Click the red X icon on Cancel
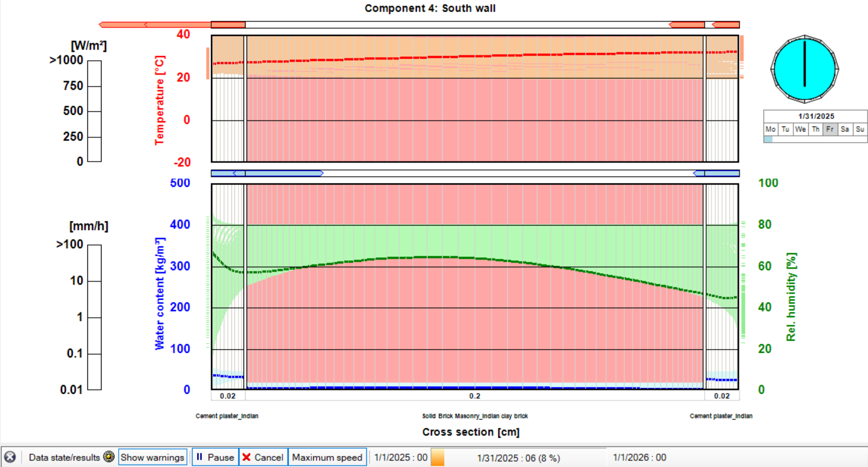868x467 pixels. (247, 457)
